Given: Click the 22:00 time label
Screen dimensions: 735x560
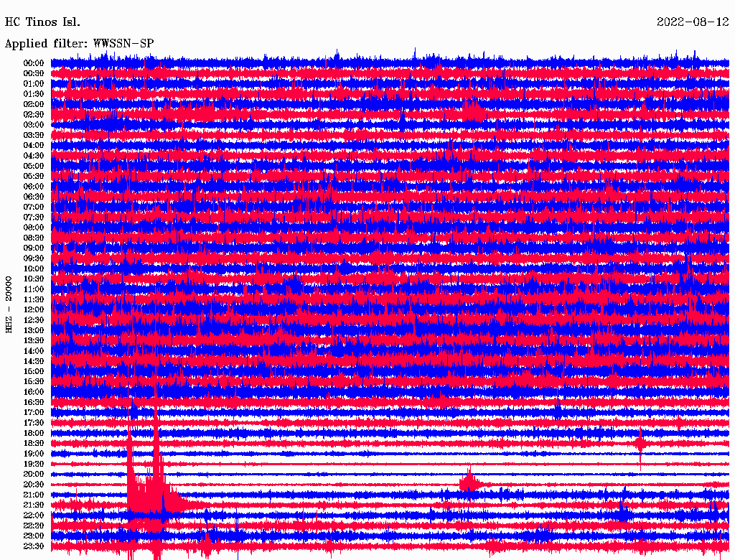Looking at the screenshot, I should point(34,515).
